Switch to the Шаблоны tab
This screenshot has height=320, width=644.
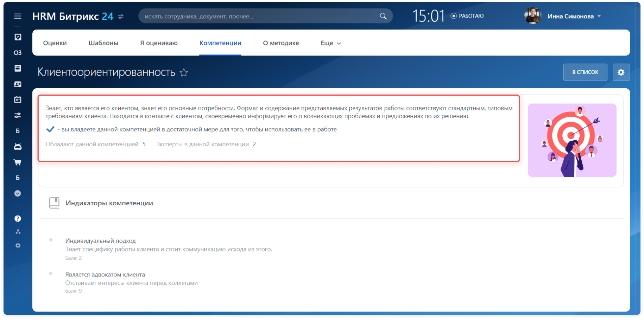coord(103,43)
